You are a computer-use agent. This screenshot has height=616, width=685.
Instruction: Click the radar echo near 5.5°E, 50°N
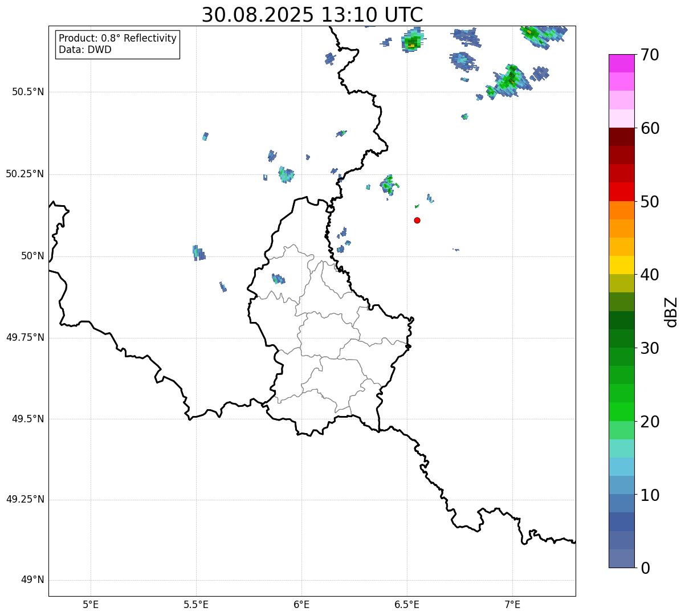tap(198, 252)
